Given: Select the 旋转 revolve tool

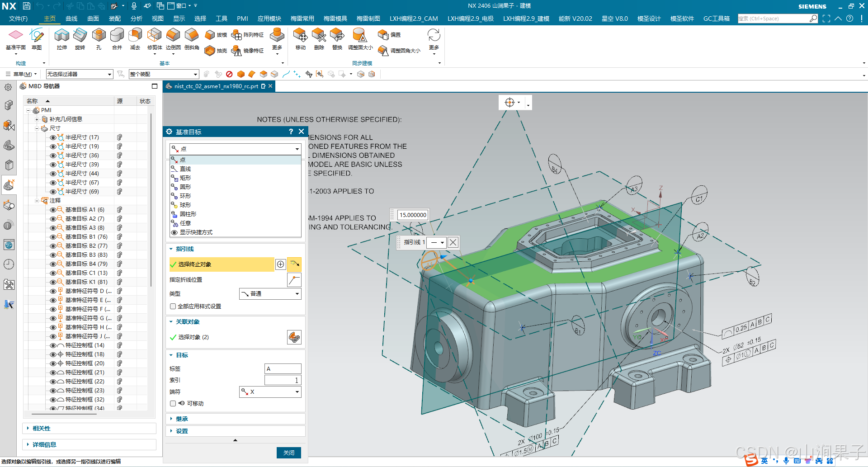Looking at the screenshot, I should (x=80, y=39).
